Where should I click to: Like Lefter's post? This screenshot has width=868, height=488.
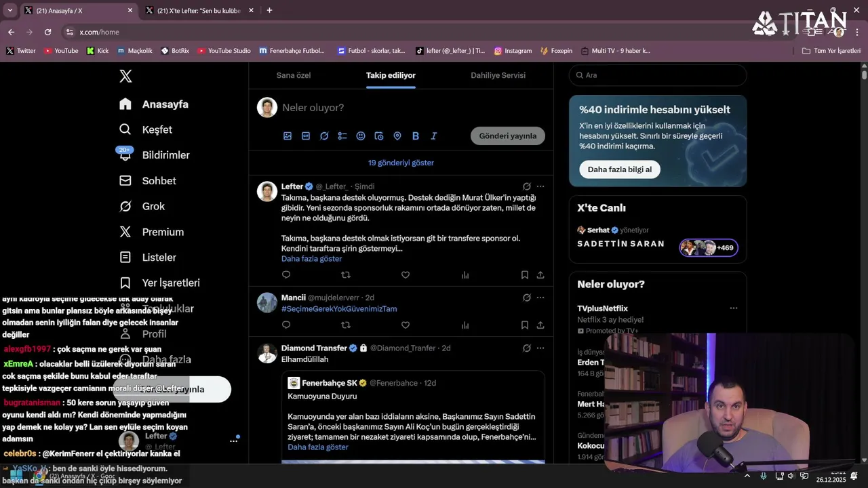tap(406, 275)
